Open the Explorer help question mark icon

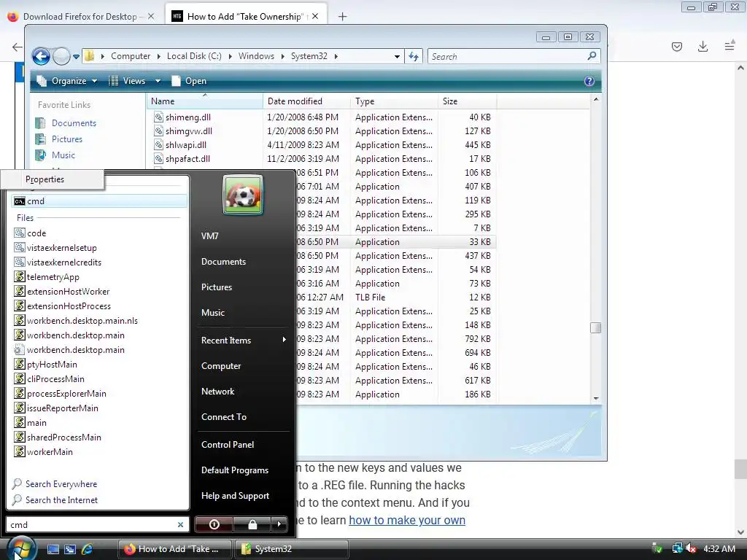pyautogui.click(x=589, y=81)
